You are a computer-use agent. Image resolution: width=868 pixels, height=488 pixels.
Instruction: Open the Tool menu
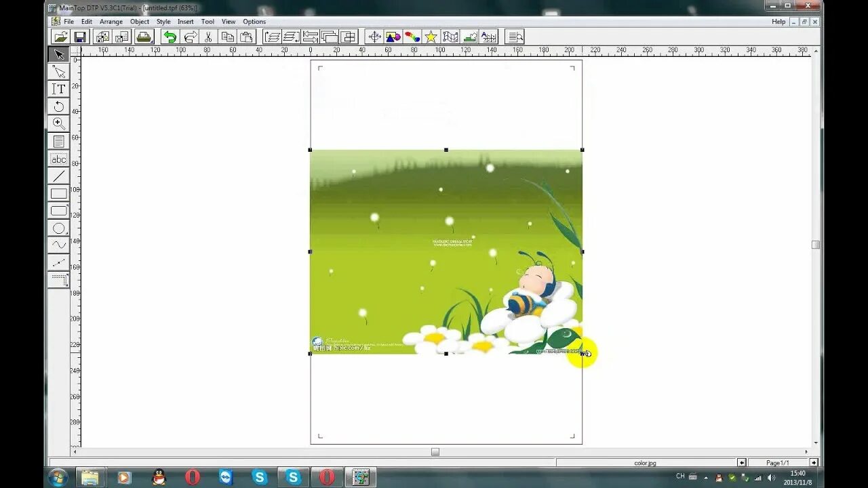[208, 22]
